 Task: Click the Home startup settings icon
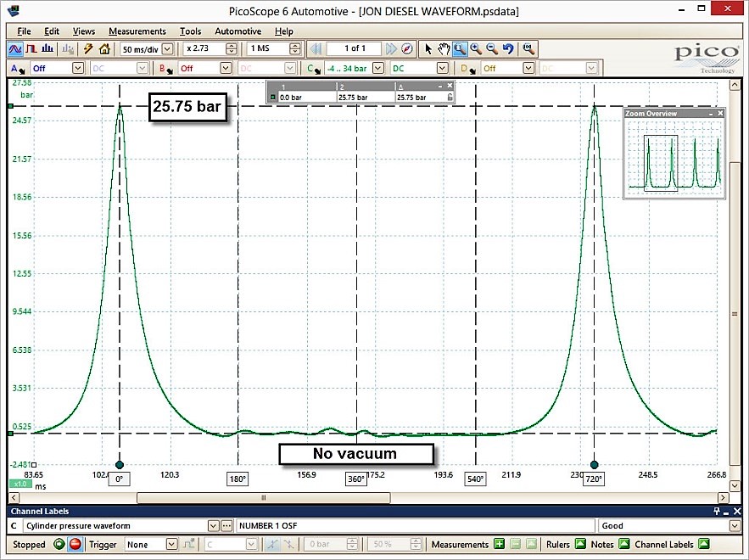pyautogui.click(x=104, y=48)
